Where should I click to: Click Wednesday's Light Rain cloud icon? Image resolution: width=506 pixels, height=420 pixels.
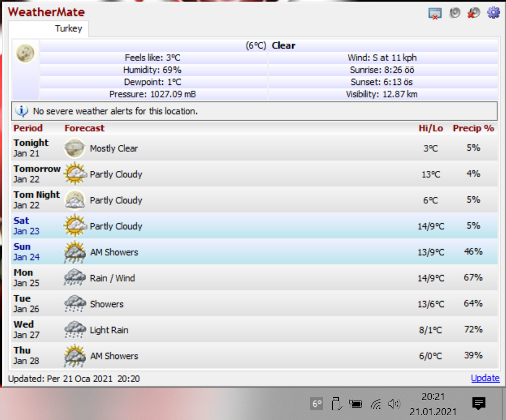[75, 329]
